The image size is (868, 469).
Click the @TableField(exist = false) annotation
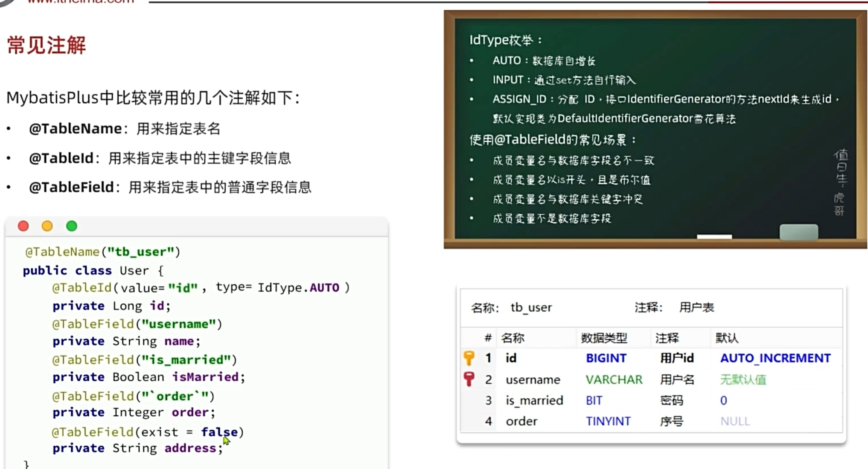[x=147, y=432]
